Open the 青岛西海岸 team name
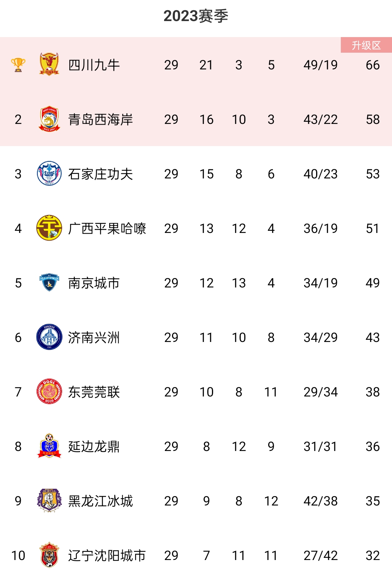The image size is (392, 576). pyautogui.click(x=101, y=120)
